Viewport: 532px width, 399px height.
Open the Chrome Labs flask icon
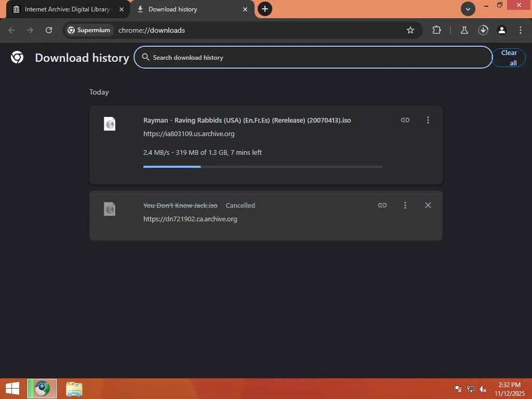464,30
